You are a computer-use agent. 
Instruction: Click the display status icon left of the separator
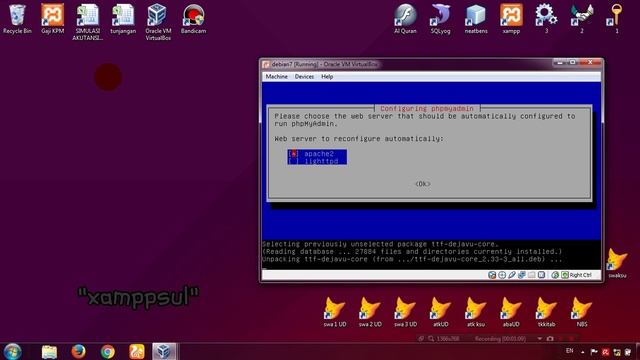click(x=541, y=275)
